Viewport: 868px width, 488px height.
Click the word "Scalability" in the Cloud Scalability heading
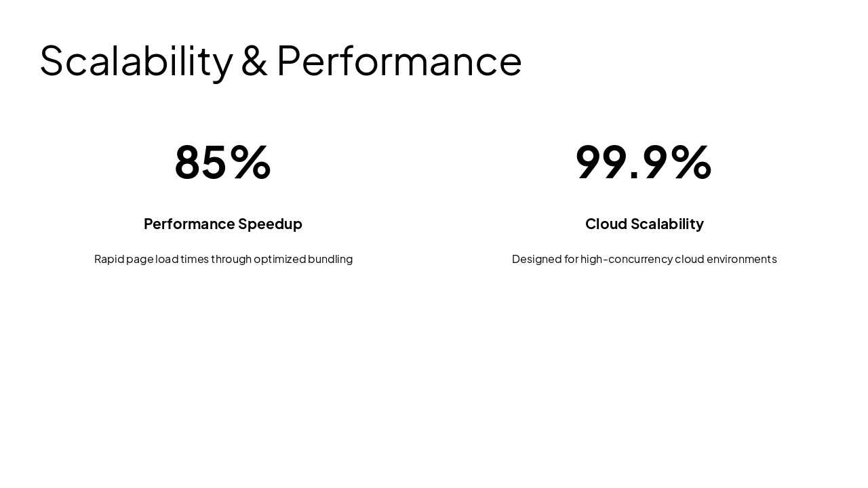(667, 224)
